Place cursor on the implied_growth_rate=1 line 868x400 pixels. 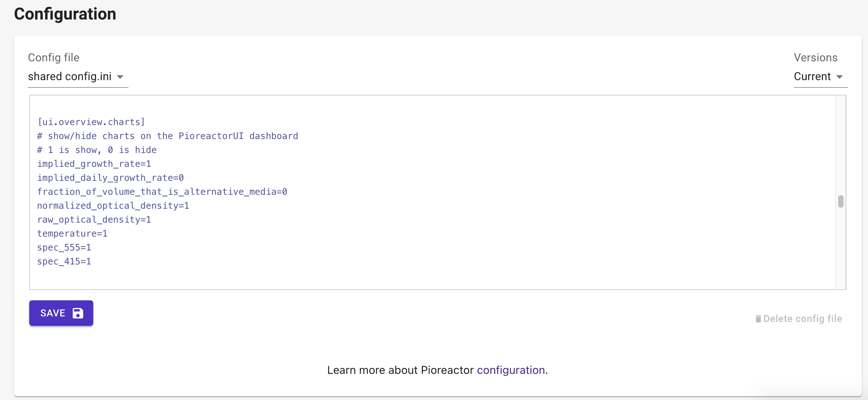pos(94,163)
